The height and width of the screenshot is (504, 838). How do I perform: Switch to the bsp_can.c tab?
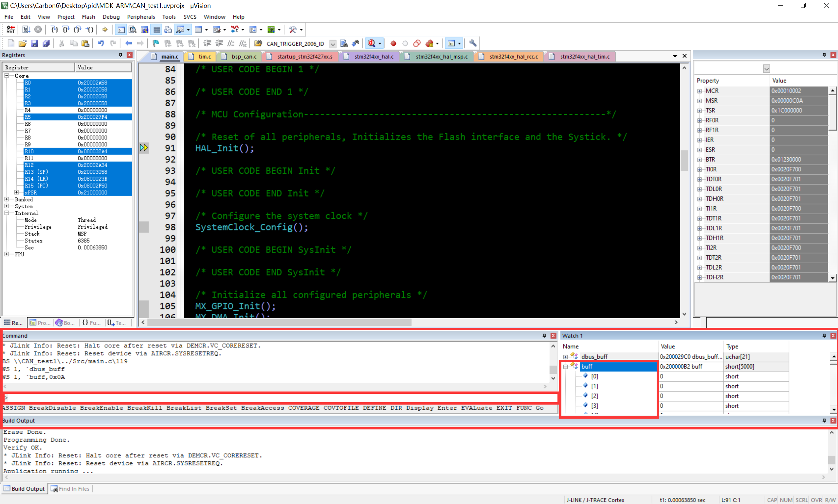[x=243, y=56]
